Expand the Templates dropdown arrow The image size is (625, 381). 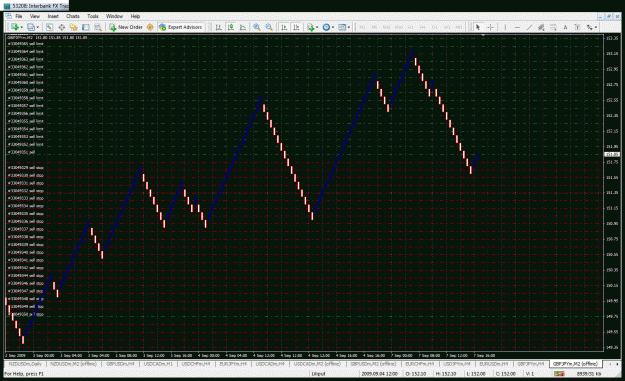coord(349,27)
